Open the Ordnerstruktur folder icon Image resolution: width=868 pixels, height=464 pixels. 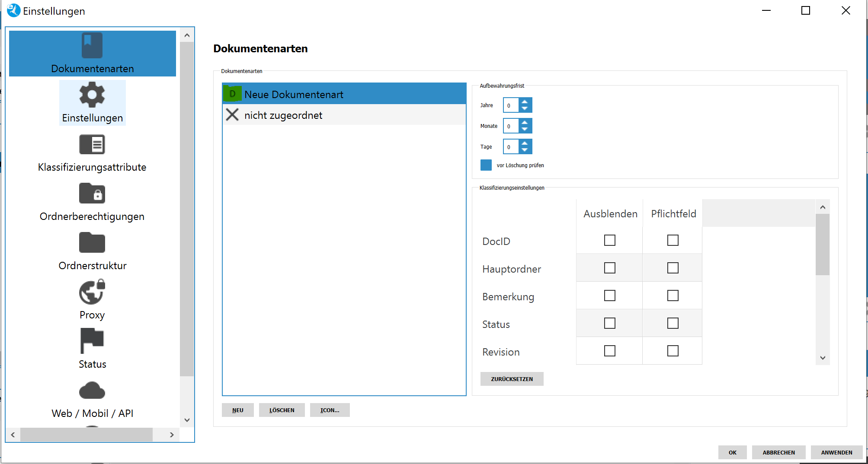[x=92, y=243]
